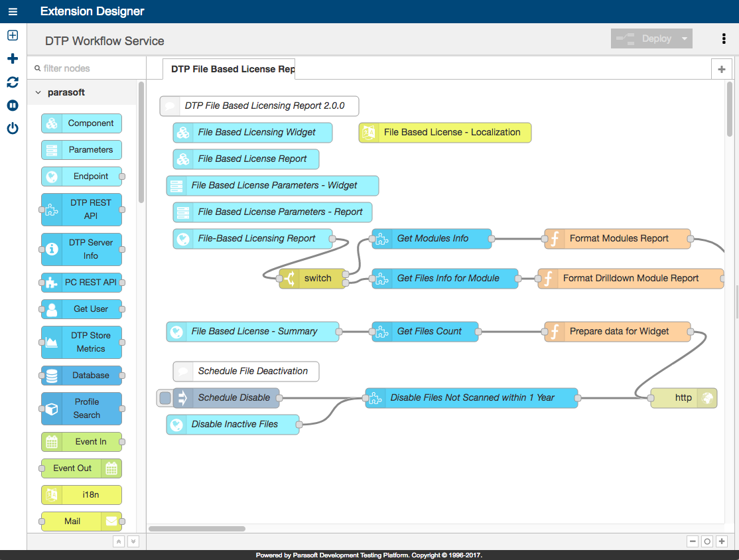
Task: Click the pause circle icon in sidebar
Action: (13, 105)
